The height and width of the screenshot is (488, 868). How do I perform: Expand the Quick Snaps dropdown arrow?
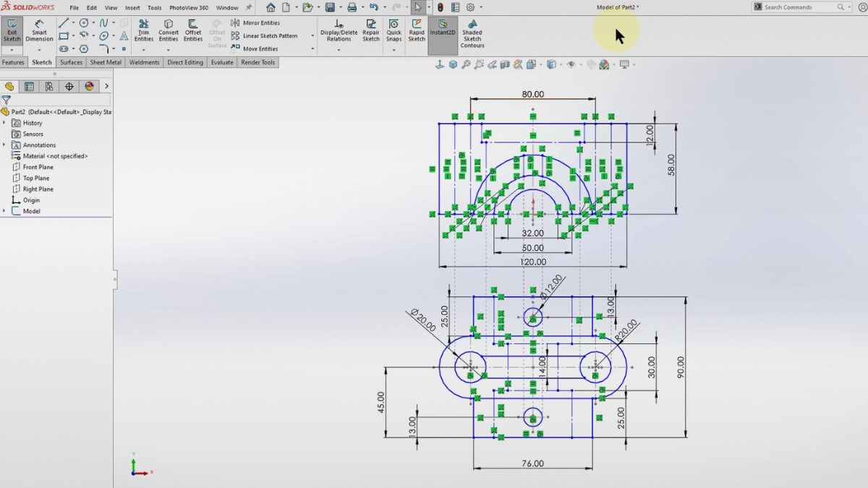[x=393, y=50]
